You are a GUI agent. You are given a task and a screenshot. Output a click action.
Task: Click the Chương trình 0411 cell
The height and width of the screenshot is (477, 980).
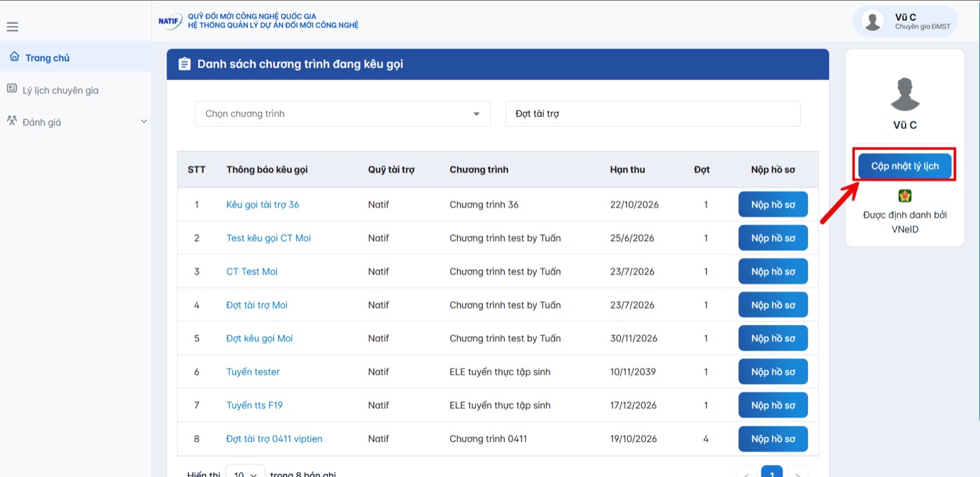click(488, 438)
